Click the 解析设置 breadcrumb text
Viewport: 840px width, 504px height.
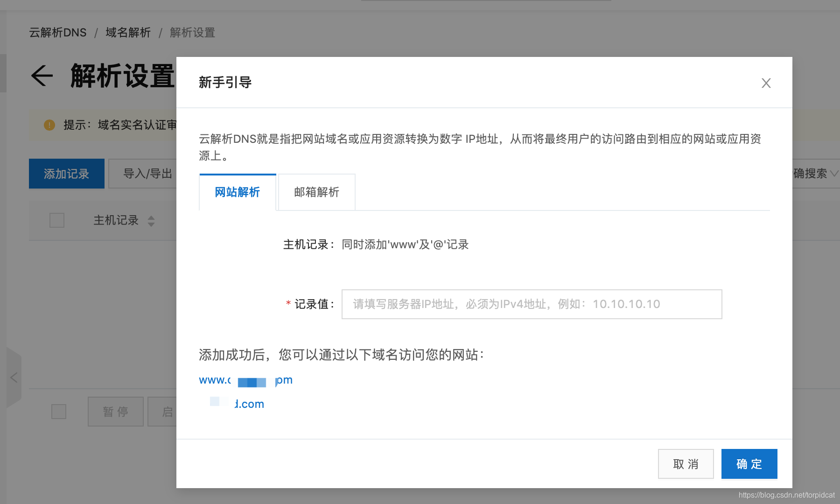(x=193, y=33)
